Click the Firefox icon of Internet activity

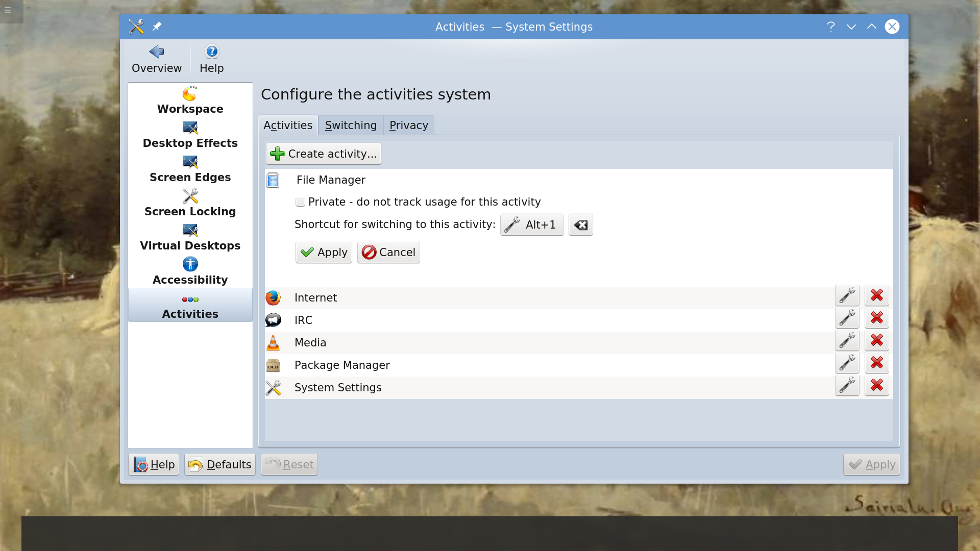(x=273, y=298)
